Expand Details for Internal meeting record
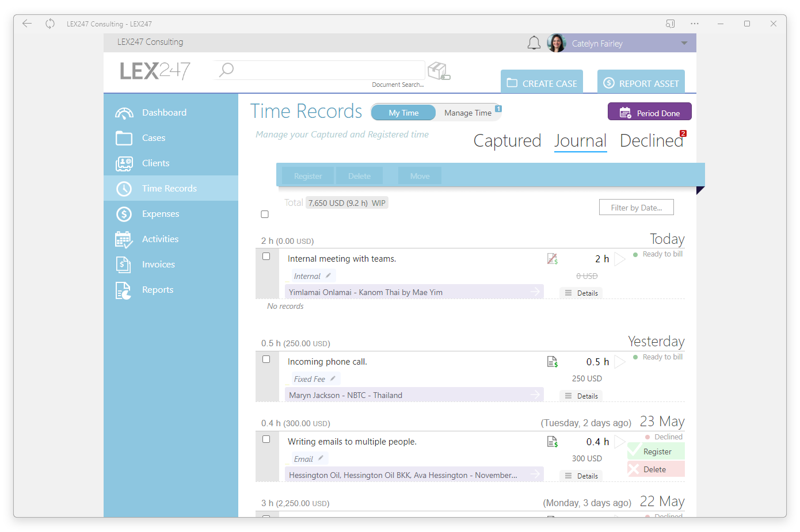 point(581,293)
